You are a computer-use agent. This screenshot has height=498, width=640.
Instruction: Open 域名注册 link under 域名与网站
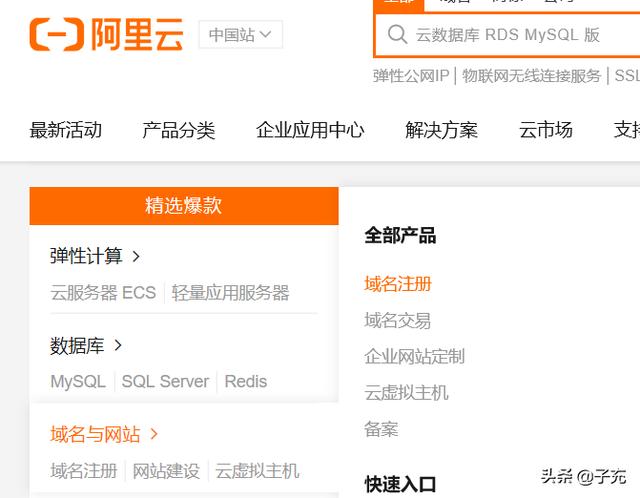click(x=84, y=471)
